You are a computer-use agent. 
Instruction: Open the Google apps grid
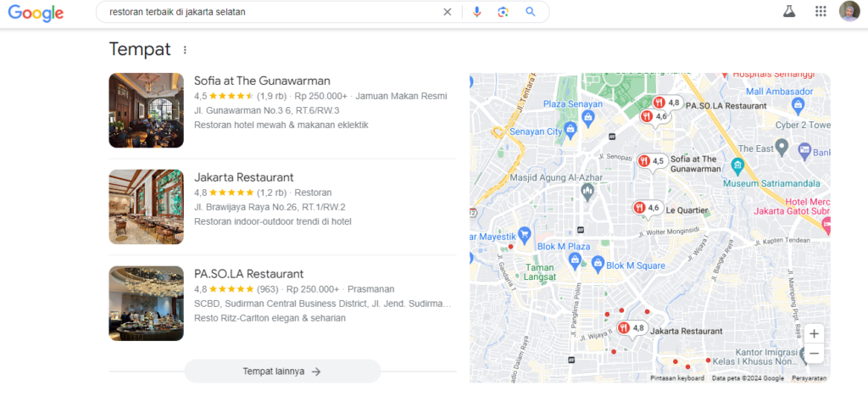click(821, 12)
